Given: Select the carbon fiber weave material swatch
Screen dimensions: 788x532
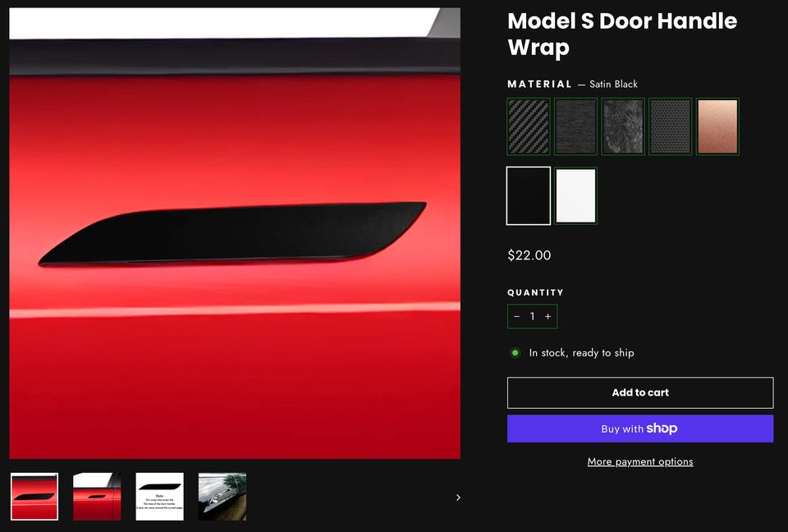Looking at the screenshot, I should click(528, 126).
